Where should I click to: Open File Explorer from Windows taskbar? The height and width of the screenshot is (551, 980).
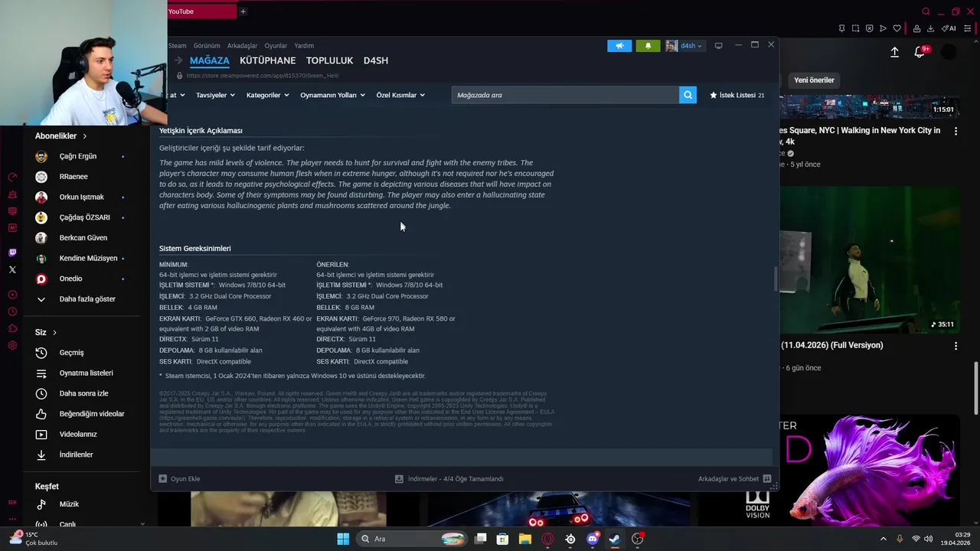pyautogui.click(x=525, y=539)
